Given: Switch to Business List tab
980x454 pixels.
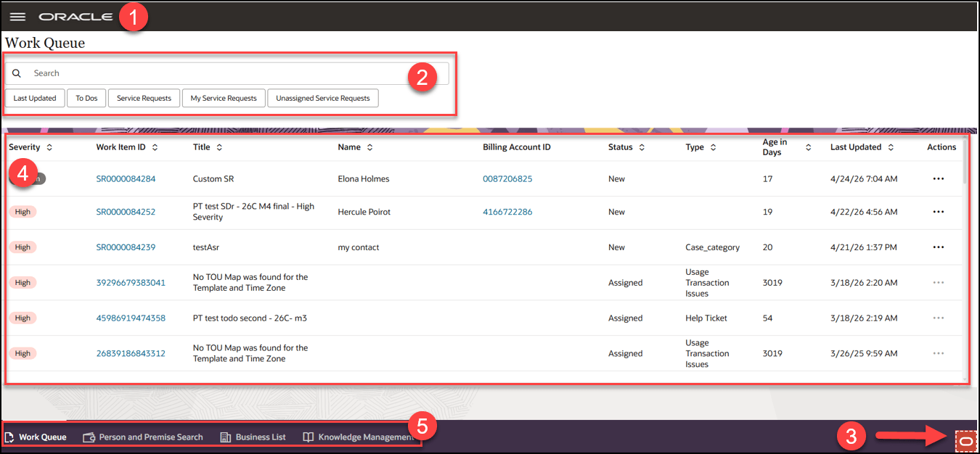Looking at the screenshot, I should pyautogui.click(x=253, y=437).
